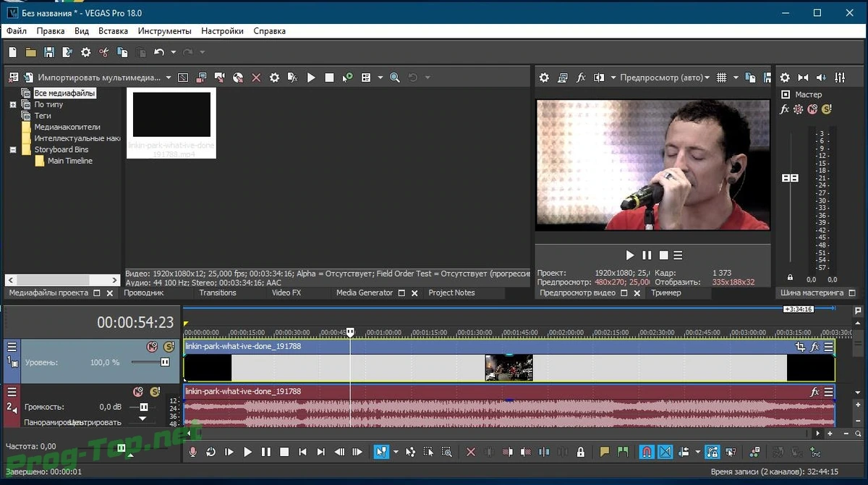Screen dimensions: 868x485
Task: Adjust the video track Уровень slider
Action: tap(165, 362)
